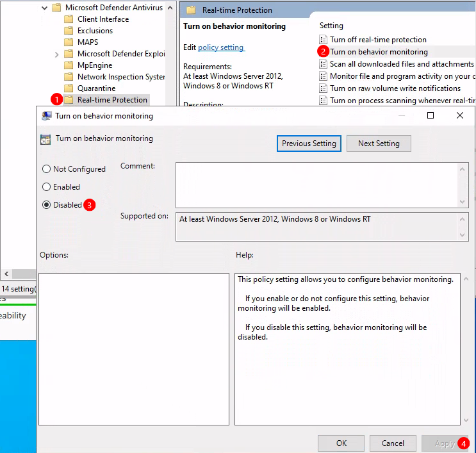The width and height of the screenshot is (476, 453).
Task: Click the policy icon for raw volume write notifications
Action: coord(323,88)
